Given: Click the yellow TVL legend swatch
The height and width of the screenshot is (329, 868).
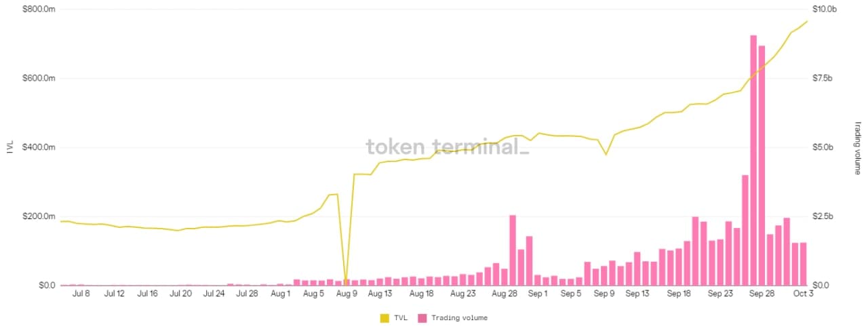Looking at the screenshot, I should (384, 318).
